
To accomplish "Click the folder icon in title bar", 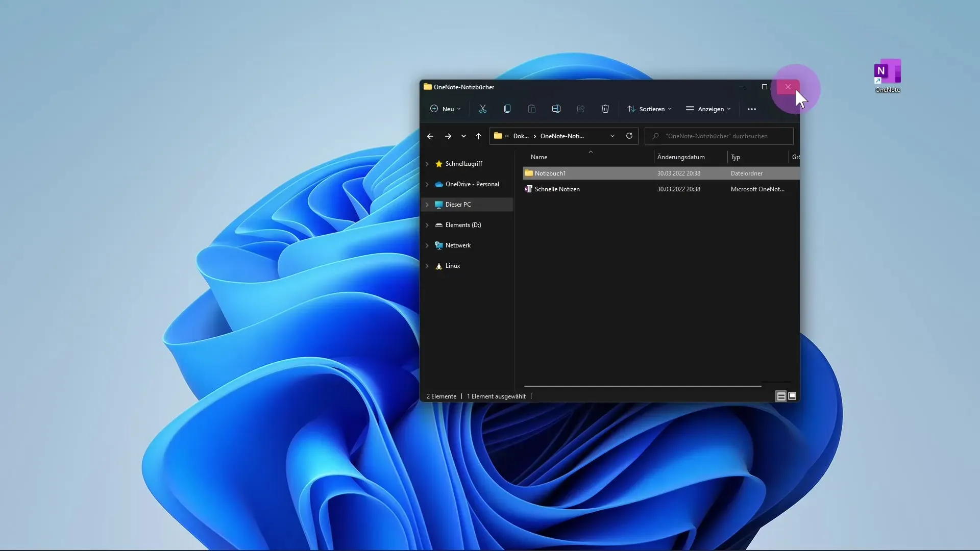I will tap(428, 87).
